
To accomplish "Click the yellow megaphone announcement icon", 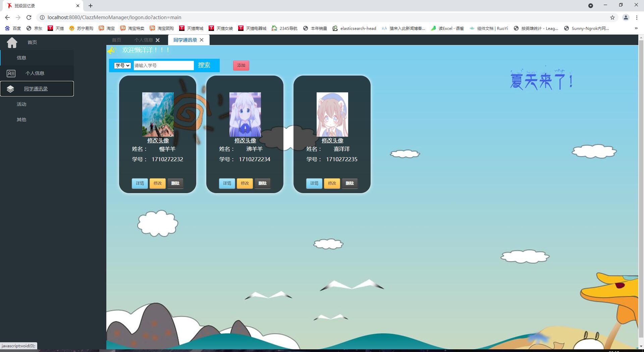I will click(x=112, y=50).
